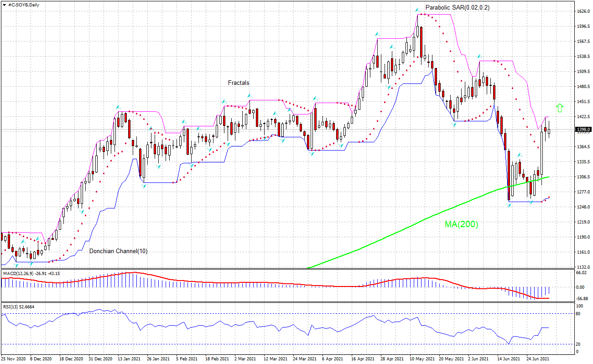Toggle the MACD zero line at 0.00
This screenshot has width=593, height=364.
(274, 288)
